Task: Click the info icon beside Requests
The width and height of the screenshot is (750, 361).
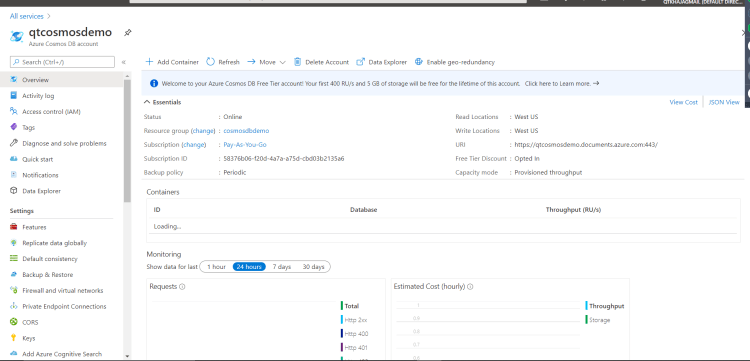Action: click(x=182, y=287)
